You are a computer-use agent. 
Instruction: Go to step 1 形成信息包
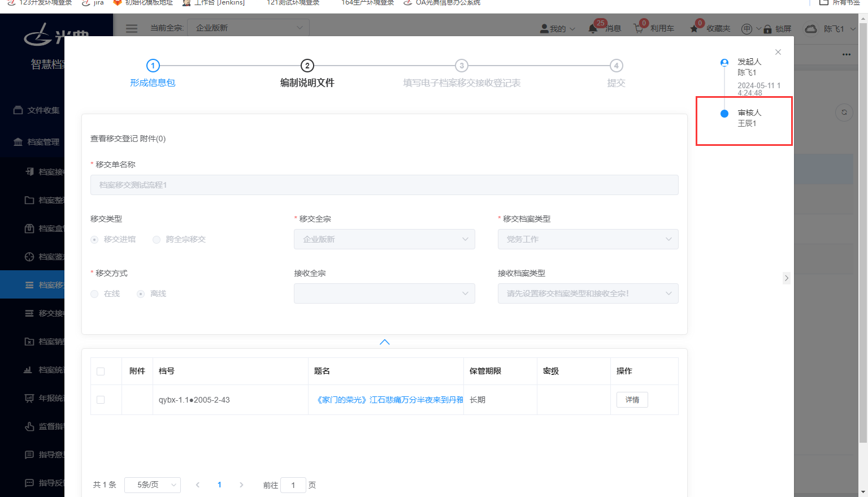(153, 74)
